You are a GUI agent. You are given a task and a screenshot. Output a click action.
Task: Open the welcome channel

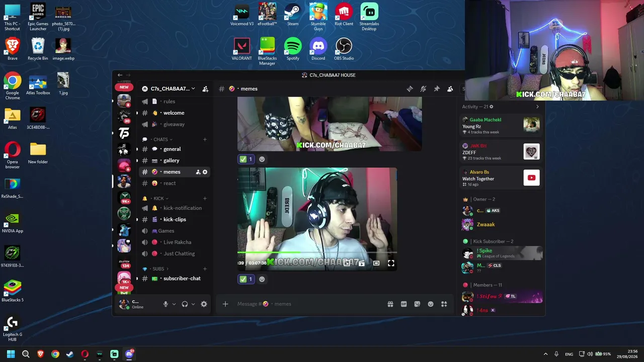pyautogui.click(x=174, y=113)
